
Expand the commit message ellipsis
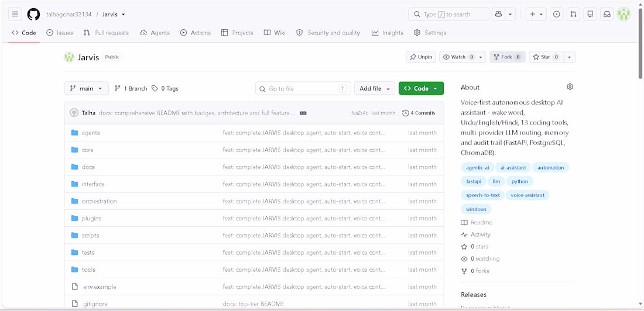tap(303, 113)
